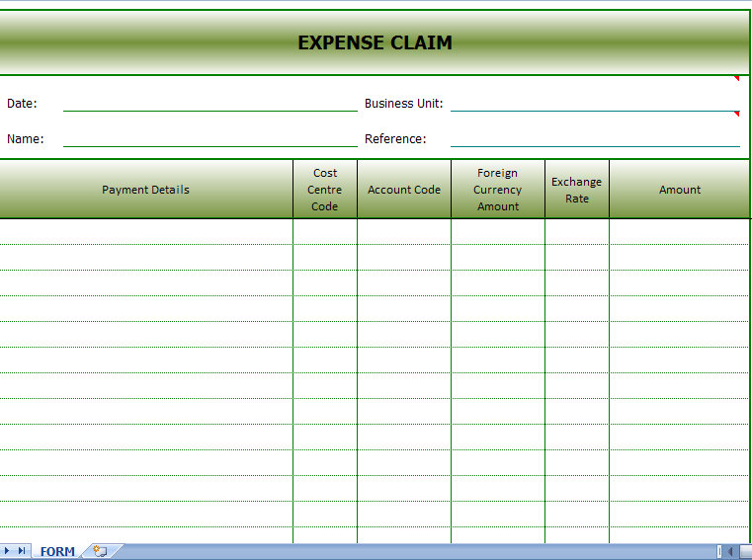Click the insert new worksheet icon
Viewport: 752px width, 560px height.
(x=100, y=551)
